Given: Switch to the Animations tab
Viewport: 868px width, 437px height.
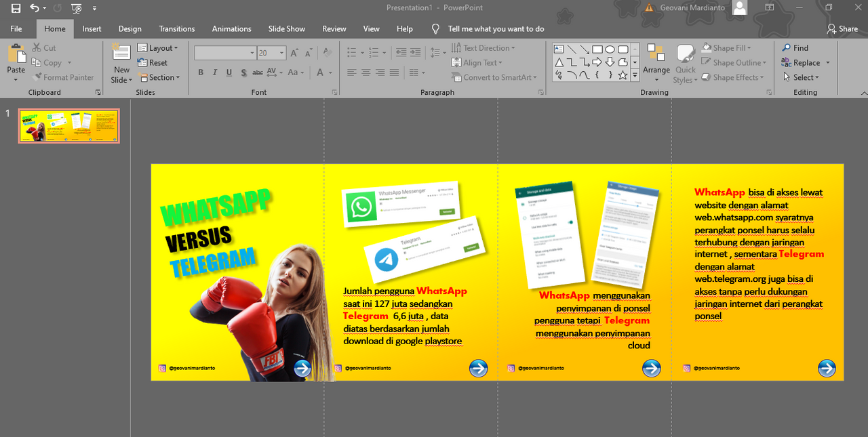Looking at the screenshot, I should coord(232,29).
